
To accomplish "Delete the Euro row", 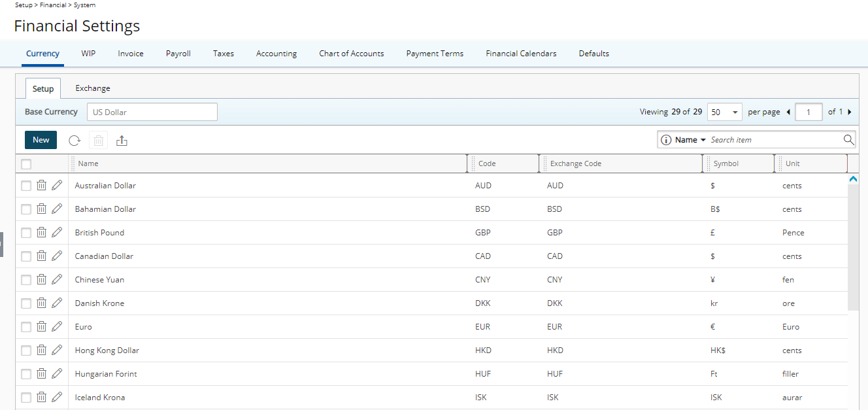I will pyautogui.click(x=41, y=327).
